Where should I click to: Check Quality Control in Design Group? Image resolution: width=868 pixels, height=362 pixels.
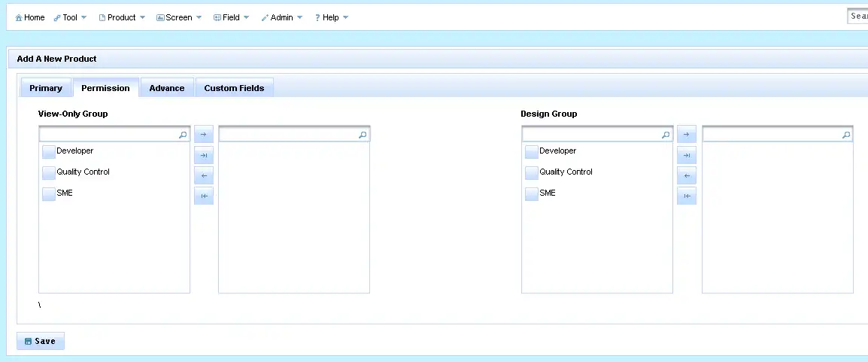(532, 172)
